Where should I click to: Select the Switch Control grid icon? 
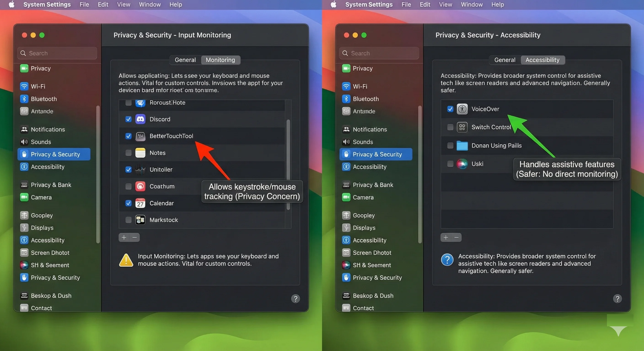click(462, 127)
